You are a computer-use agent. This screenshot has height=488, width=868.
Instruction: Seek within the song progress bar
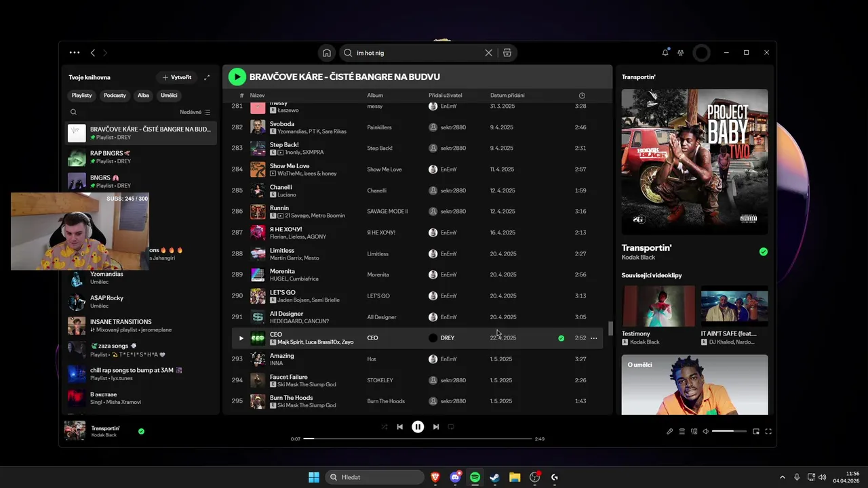(418, 439)
